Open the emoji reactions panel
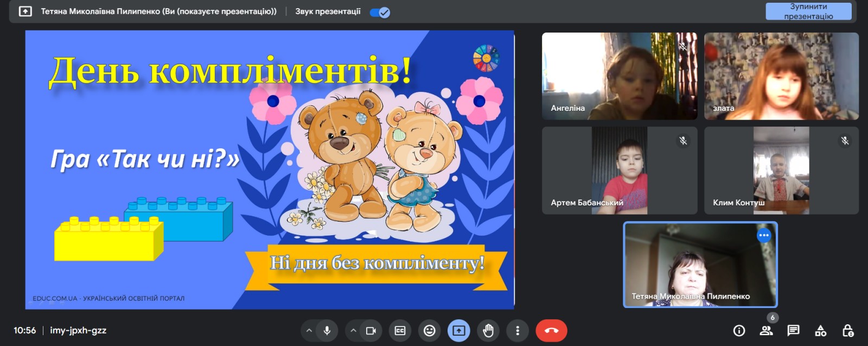This screenshot has height=346, width=868. [x=430, y=330]
